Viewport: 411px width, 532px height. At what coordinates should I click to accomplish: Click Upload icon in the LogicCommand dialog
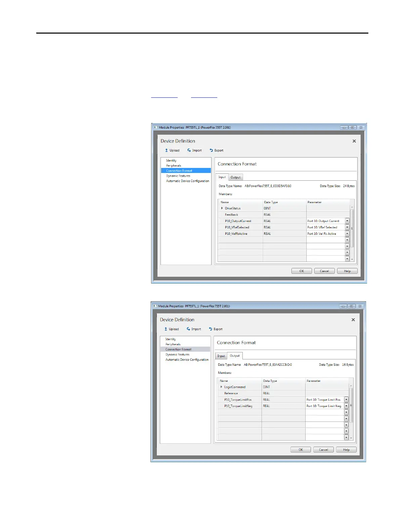pos(166,329)
